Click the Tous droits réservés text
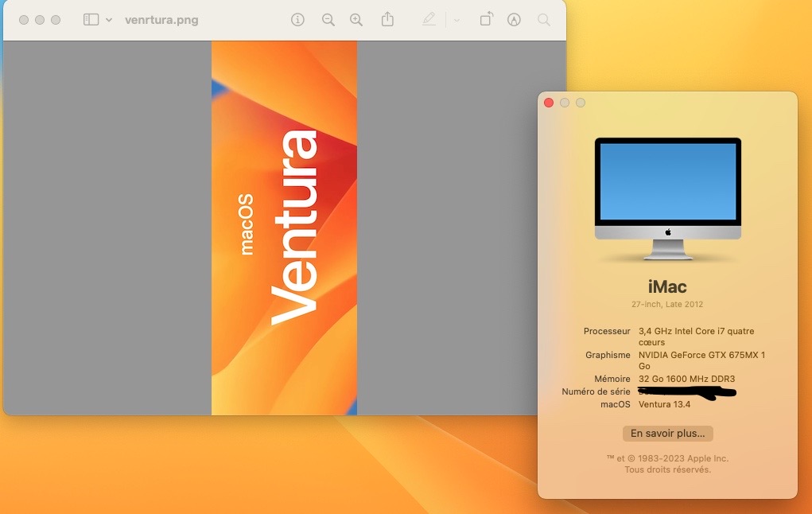This screenshot has height=514, width=812. pyautogui.click(x=667, y=469)
